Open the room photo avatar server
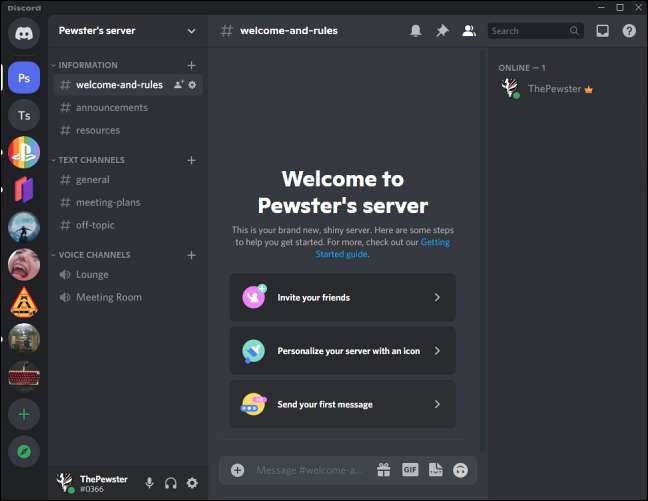Screen dimensions: 648x501 (x=24, y=339)
